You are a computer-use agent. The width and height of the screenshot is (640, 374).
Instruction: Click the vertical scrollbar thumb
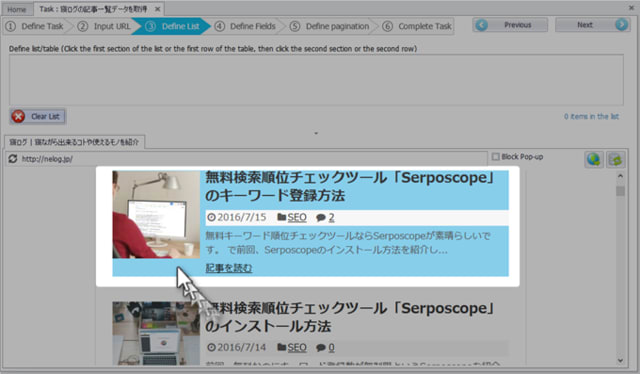coord(620,191)
